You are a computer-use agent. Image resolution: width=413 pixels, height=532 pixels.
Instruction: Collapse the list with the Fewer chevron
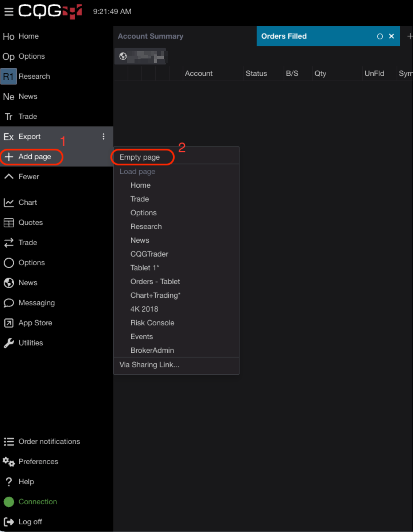coord(9,177)
